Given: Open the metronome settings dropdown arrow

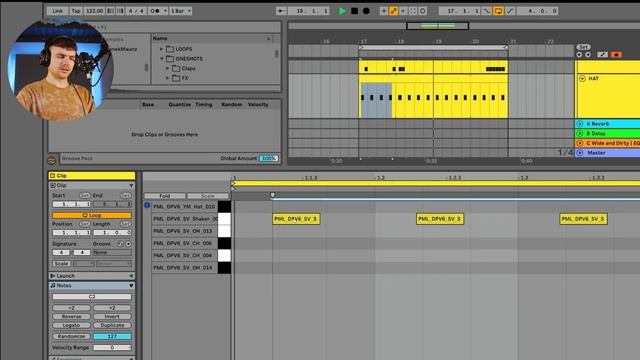Looking at the screenshot, I should [165, 11].
